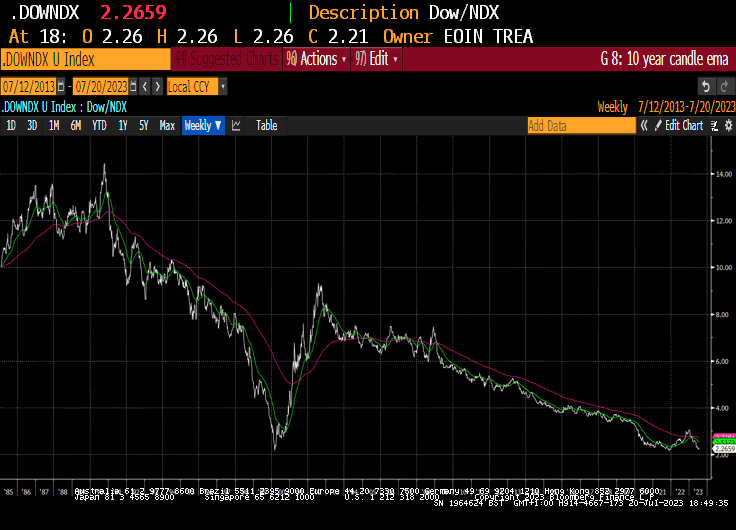Click the green EMA value axis label
Screen dimensions: 736x530
tap(724, 442)
